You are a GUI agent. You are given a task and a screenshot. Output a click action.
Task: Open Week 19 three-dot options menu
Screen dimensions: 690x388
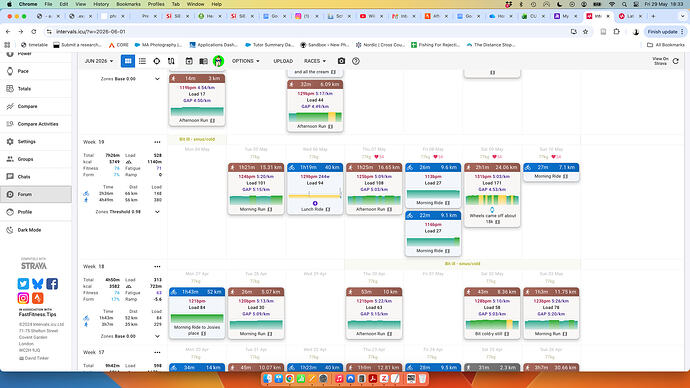pyautogui.click(x=157, y=142)
